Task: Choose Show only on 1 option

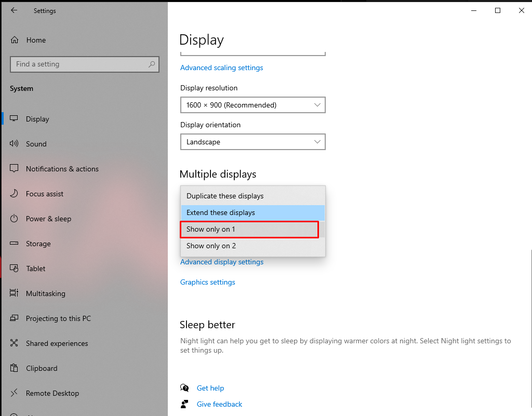Action: 249,229
